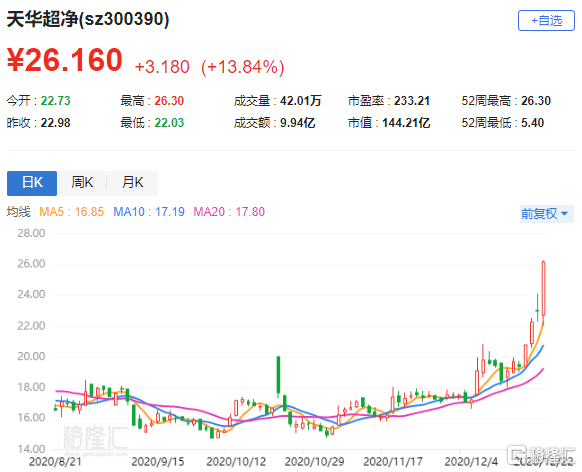582x472 pixels.
Task: Click the MA20 : 17.80 indicator label
Action: [229, 212]
